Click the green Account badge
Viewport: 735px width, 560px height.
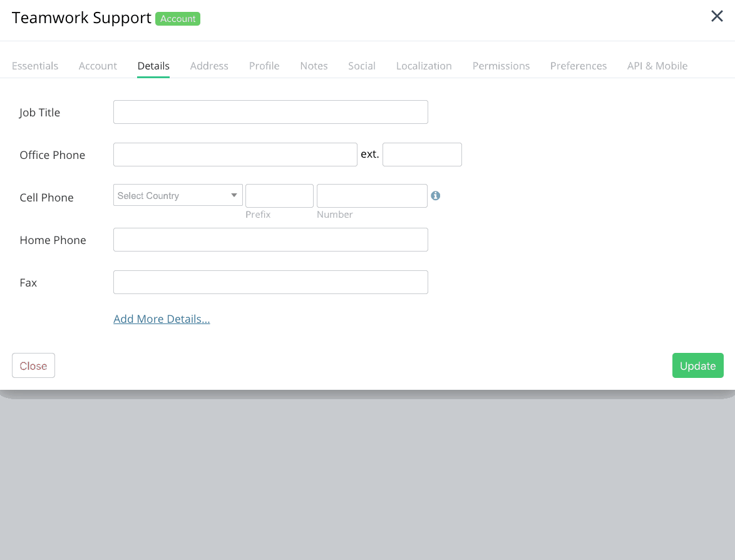[x=178, y=19]
